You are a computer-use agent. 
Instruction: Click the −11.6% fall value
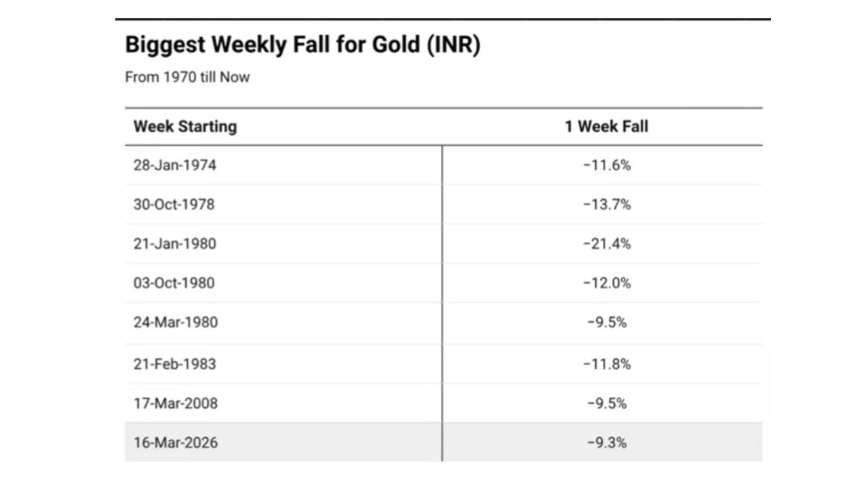click(x=607, y=165)
